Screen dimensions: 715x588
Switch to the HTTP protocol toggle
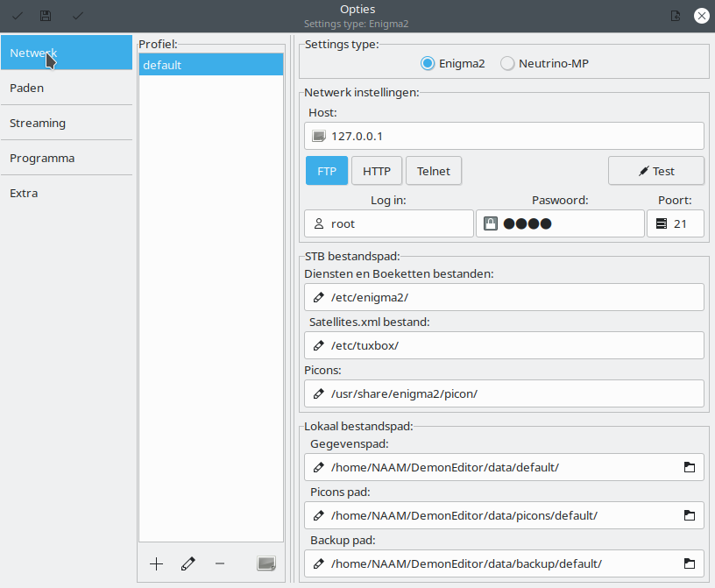pyautogui.click(x=377, y=171)
